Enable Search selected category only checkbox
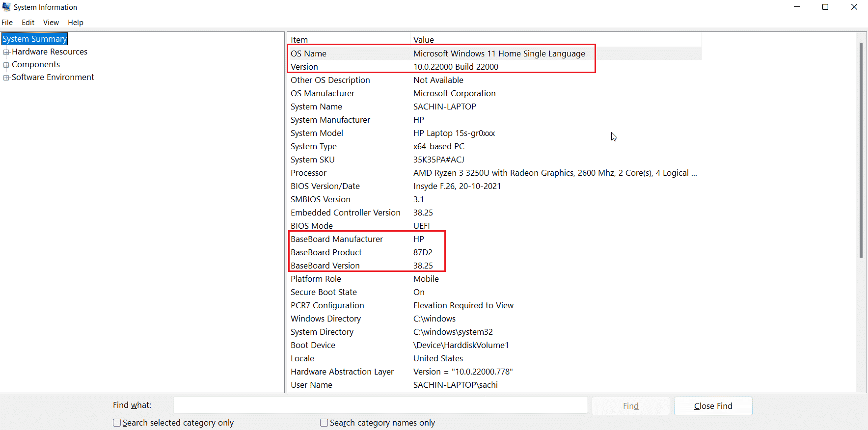The height and width of the screenshot is (430, 868). [117, 423]
